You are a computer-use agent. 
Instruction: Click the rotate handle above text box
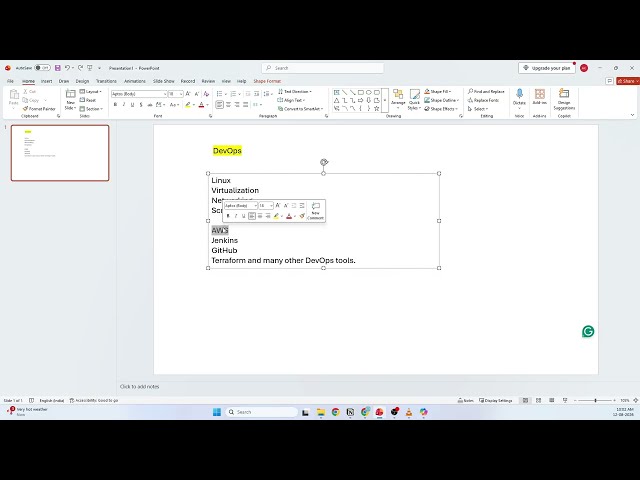[324, 162]
